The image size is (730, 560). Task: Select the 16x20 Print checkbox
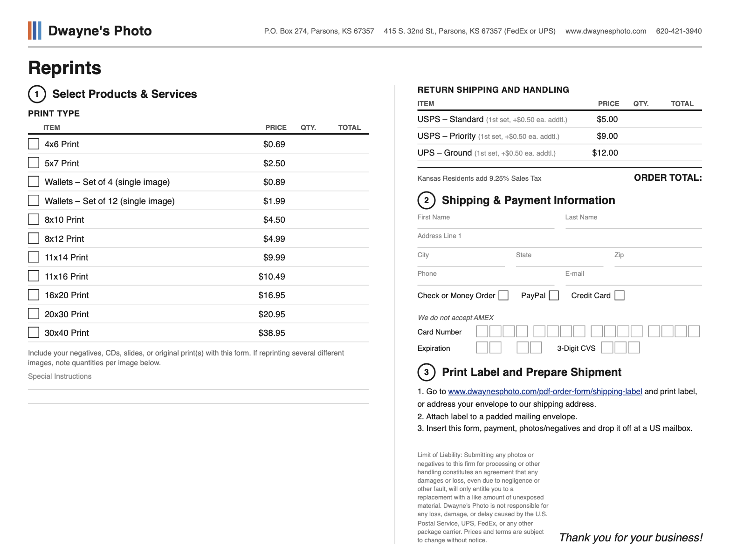pyautogui.click(x=34, y=294)
